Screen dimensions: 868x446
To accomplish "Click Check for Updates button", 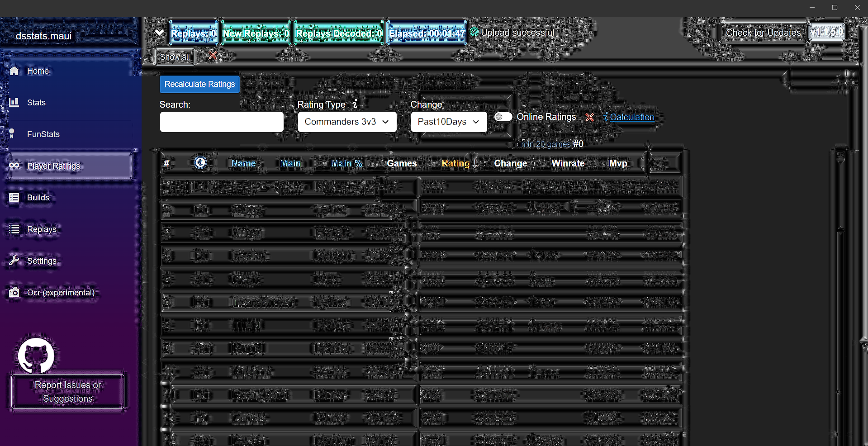I will click(763, 33).
